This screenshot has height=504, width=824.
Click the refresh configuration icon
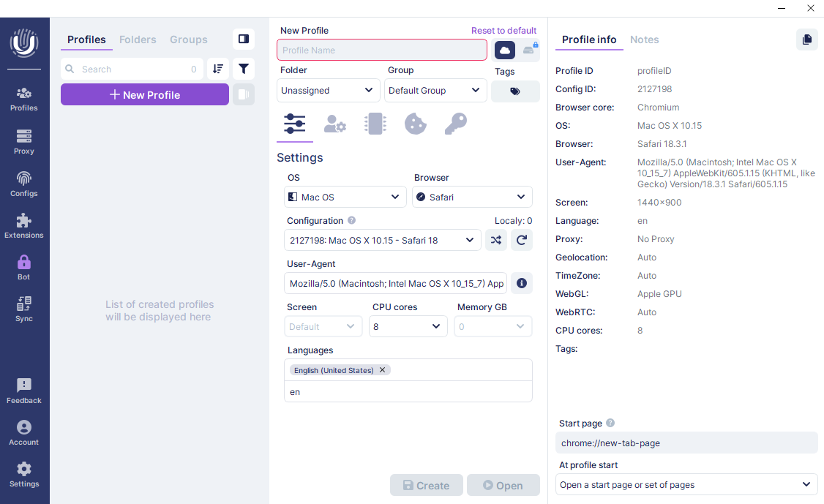coord(522,240)
